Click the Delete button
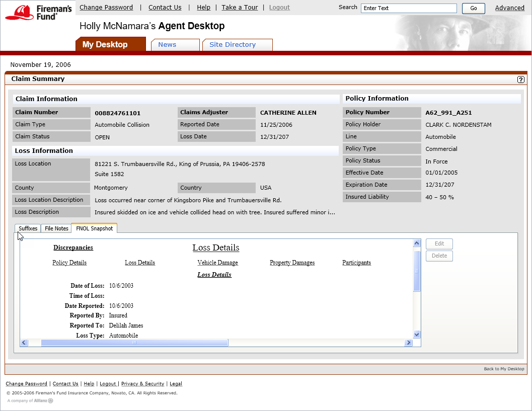The width and height of the screenshot is (532, 411). coord(439,256)
